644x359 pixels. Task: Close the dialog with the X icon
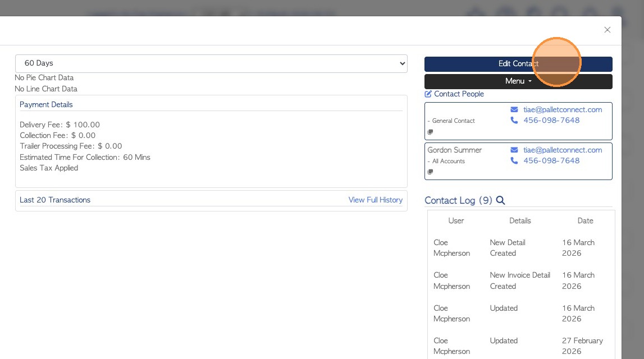pyautogui.click(x=607, y=30)
